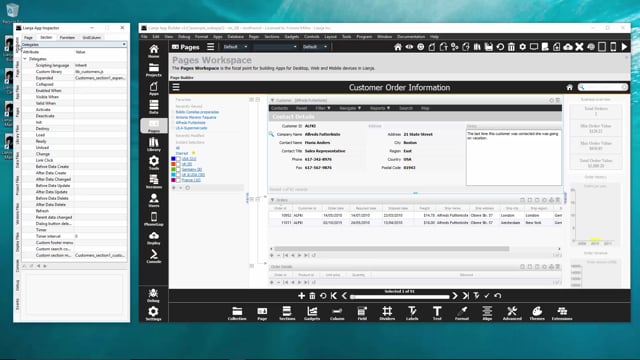Collapse the Customer section header triangle
Screen dimensions: 640x360
tap(272, 100)
